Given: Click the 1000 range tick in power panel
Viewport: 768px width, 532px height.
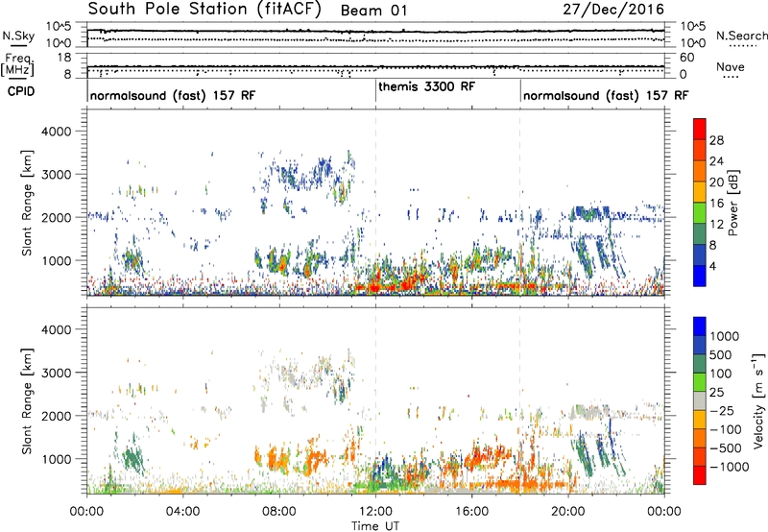Looking at the screenshot, I should point(56,260).
